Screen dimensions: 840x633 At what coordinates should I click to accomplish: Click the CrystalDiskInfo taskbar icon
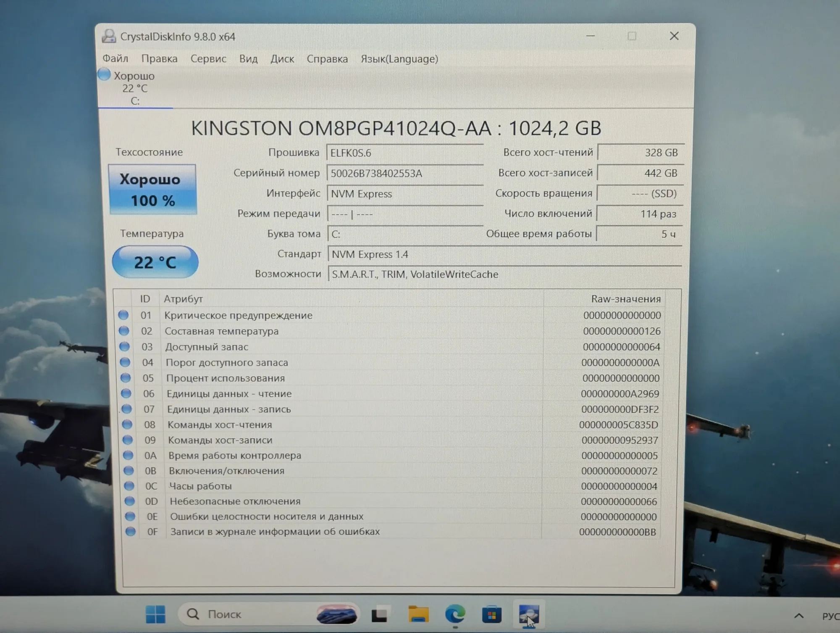pos(529,615)
